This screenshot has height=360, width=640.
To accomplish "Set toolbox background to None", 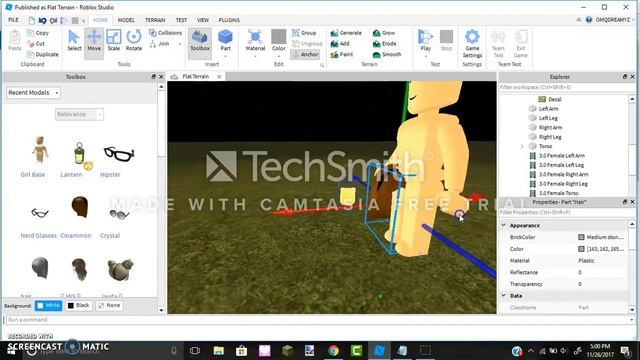I will (x=109, y=305).
